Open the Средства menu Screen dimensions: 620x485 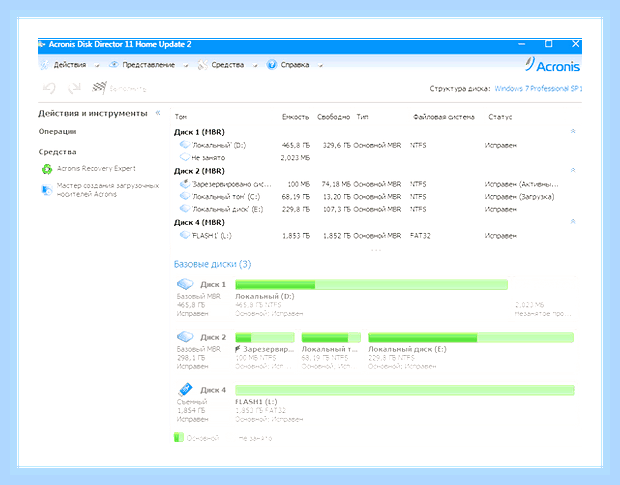pyautogui.click(x=227, y=65)
